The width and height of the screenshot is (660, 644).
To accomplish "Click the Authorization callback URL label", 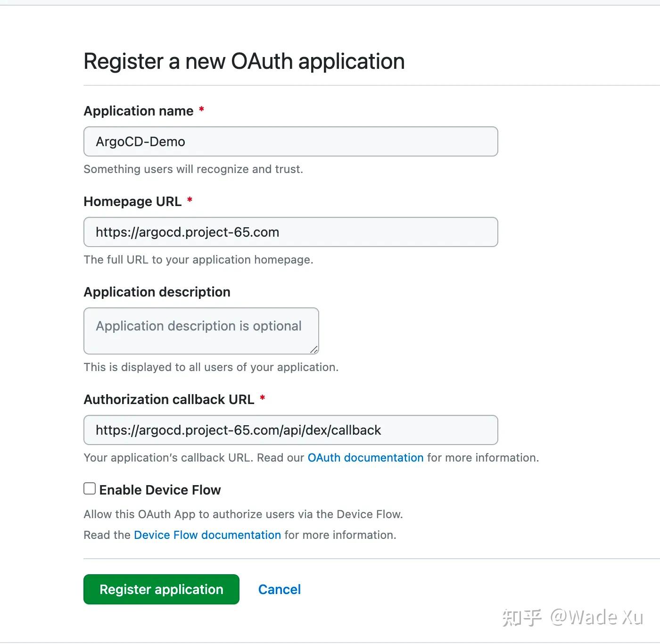I will click(x=170, y=399).
